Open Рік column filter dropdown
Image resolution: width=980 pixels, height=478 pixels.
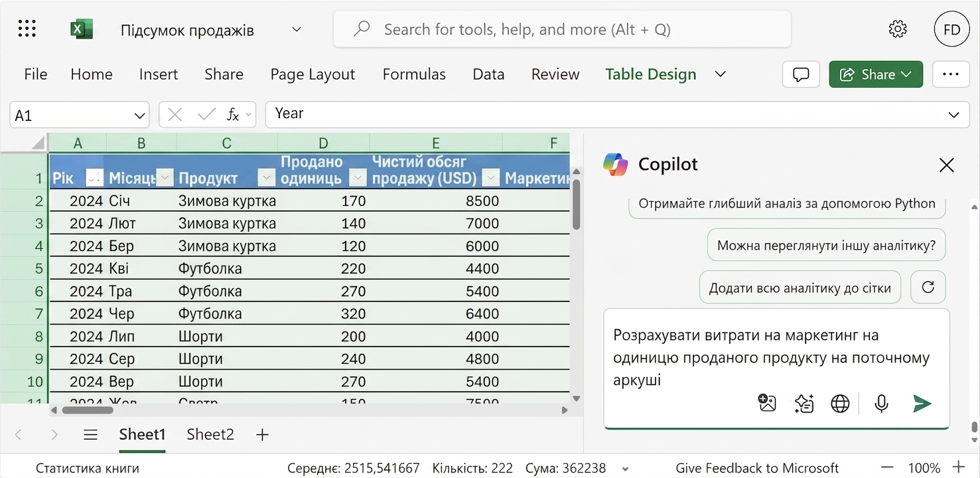point(94,177)
